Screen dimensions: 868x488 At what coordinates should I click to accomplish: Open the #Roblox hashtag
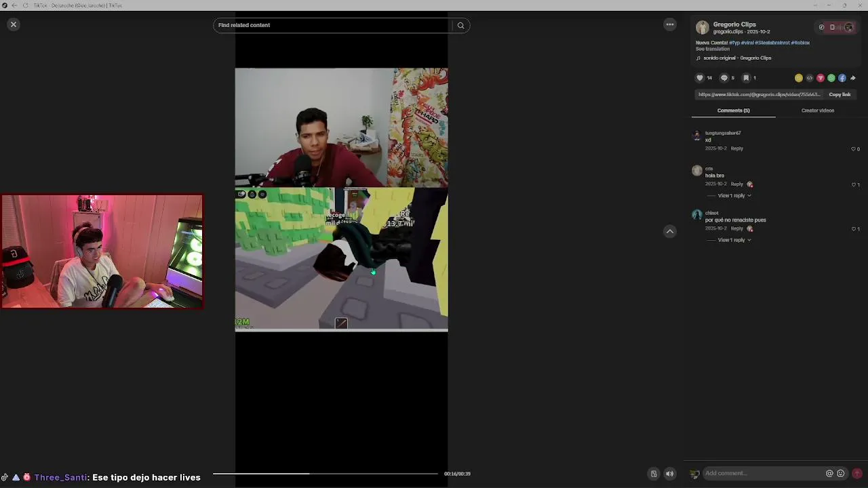(x=801, y=43)
